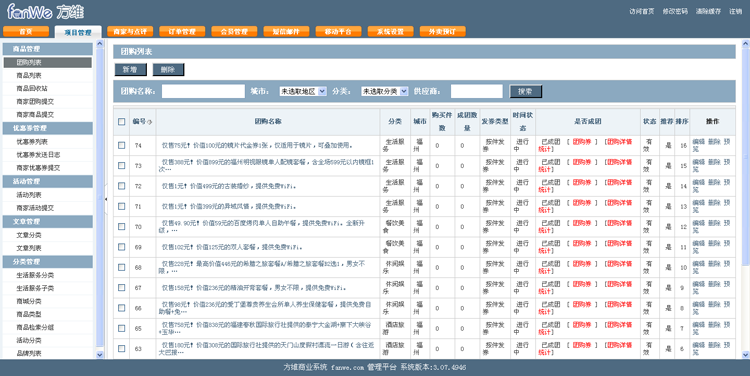Click the fanWe 方维 logo
Viewport: 750px width, 376px height.
click(45, 11)
